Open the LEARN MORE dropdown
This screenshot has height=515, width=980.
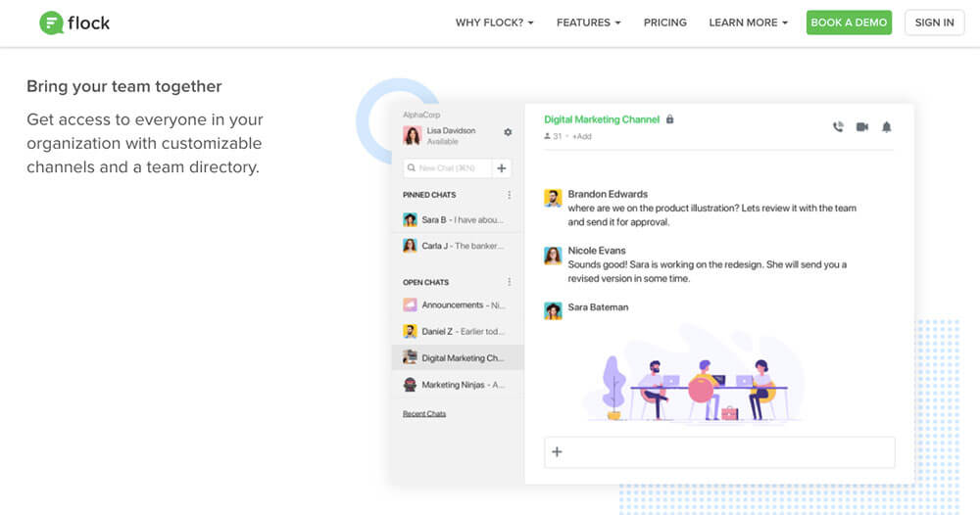[x=748, y=23]
